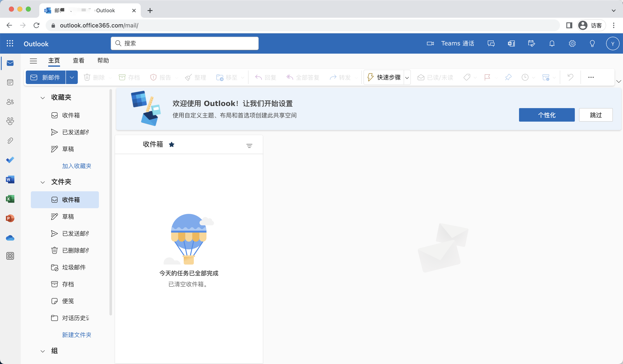623x364 pixels.
Task: Click the notifications bell icon
Action: (x=552, y=44)
